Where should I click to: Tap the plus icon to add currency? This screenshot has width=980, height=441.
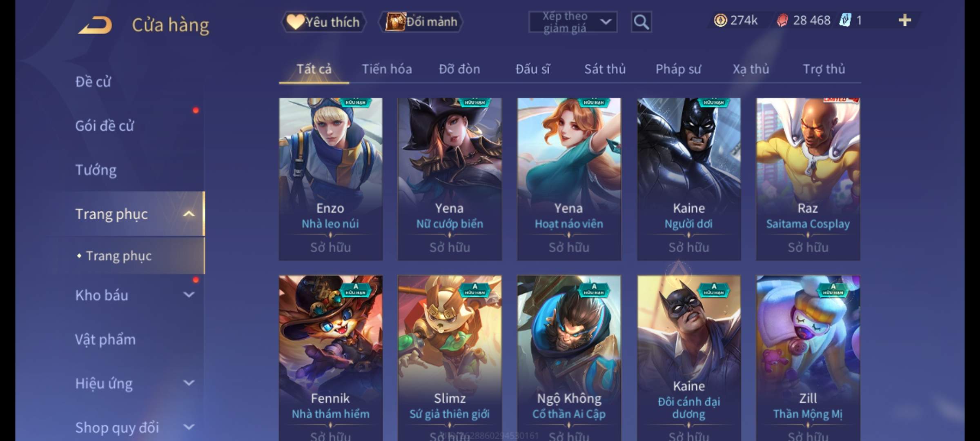[905, 20]
